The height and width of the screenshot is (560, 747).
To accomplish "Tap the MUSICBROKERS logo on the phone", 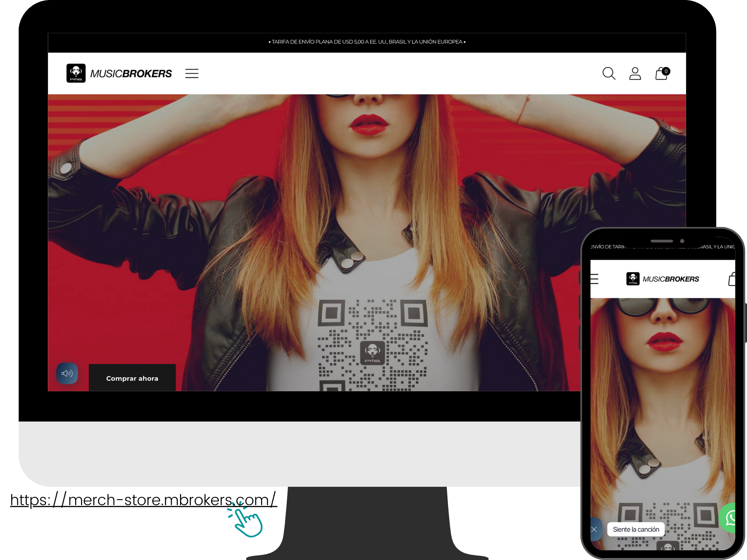I will [663, 279].
